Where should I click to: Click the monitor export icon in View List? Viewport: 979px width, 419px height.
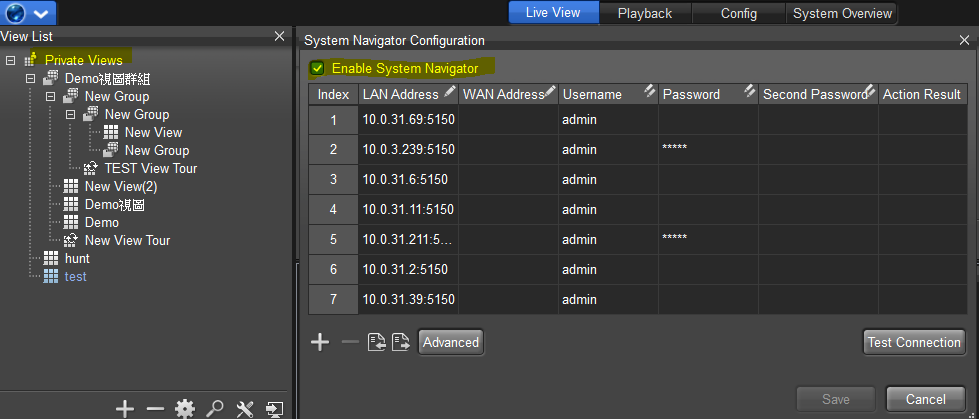pyautogui.click(x=275, y=408)
